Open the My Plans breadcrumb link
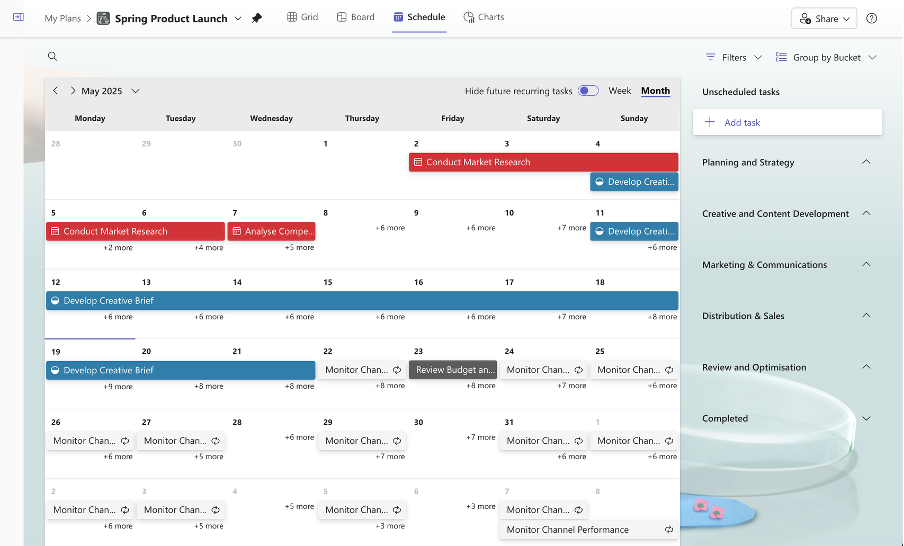Viewport: 904px width, 546px height. [63, 18]
